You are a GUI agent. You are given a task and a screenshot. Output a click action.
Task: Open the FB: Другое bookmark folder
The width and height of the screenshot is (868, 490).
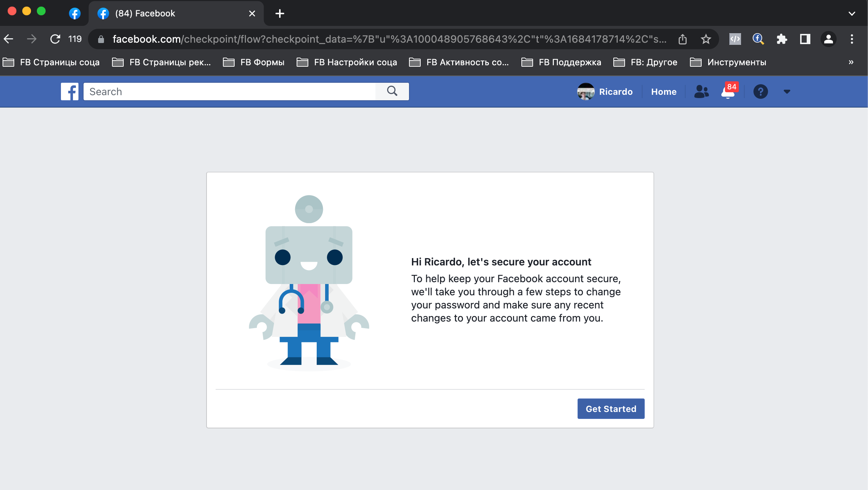[645, 62]
